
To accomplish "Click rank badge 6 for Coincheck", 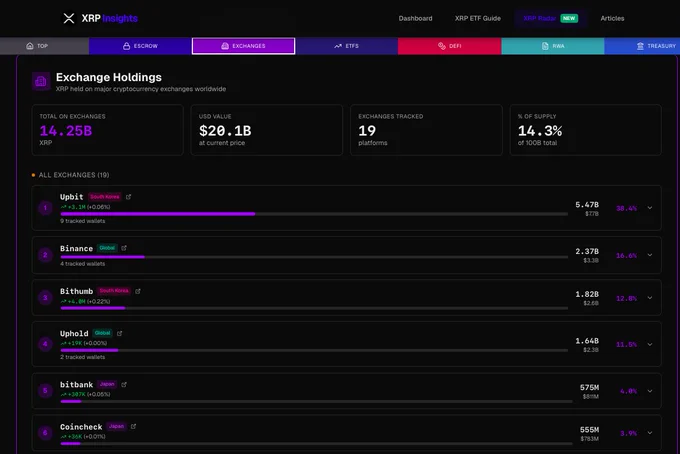I will pos(45,433).
